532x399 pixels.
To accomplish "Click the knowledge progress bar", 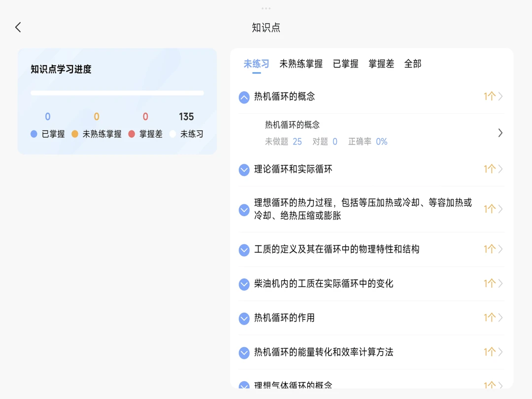I will click(117, 93).
